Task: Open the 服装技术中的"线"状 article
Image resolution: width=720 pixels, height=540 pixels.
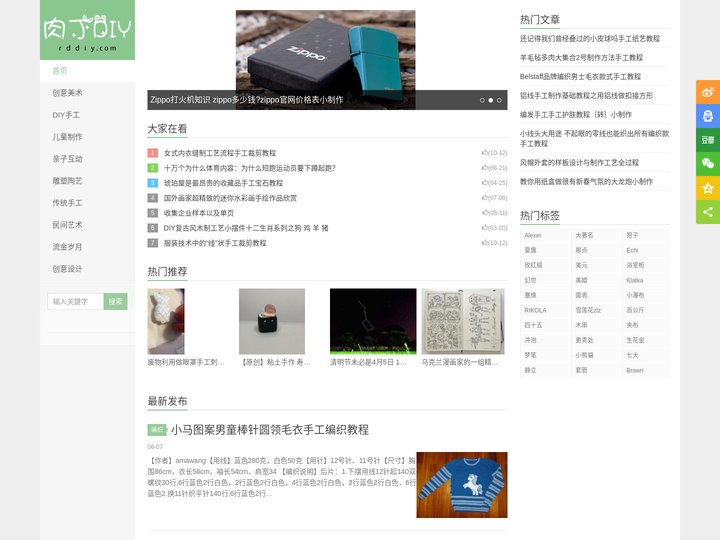Action: [x=215, y=243]
